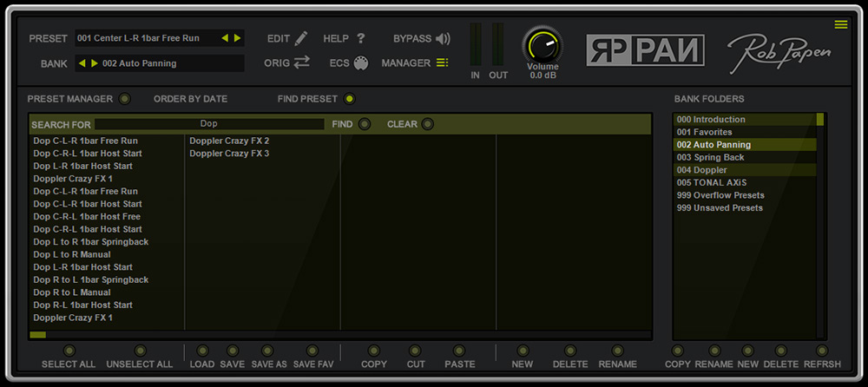
Task: Click the FIND button
Action: (365, 124)
